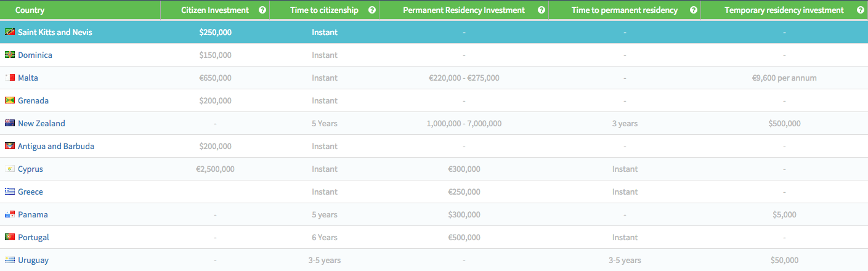Viewport: 868px width, 271px height.
Task: Sort by Permanent Residency Investment header
Action: pos(464,10)
